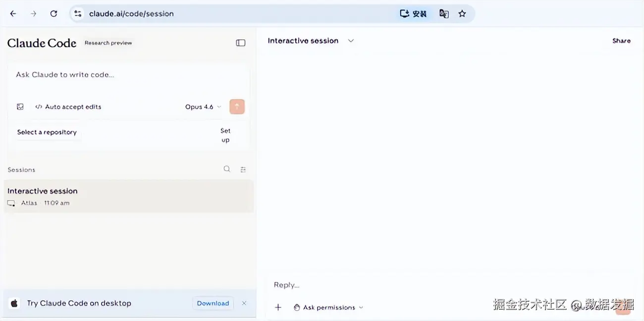Click the Research preview badge
Viewport: 644px width, 321px height.
point(108,43)
